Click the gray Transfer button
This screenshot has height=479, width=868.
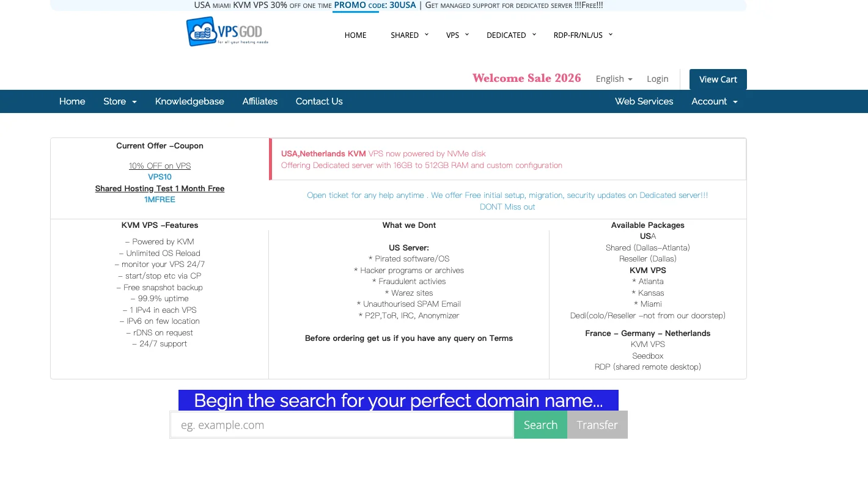pyautogui.click(x=597, y=425)
